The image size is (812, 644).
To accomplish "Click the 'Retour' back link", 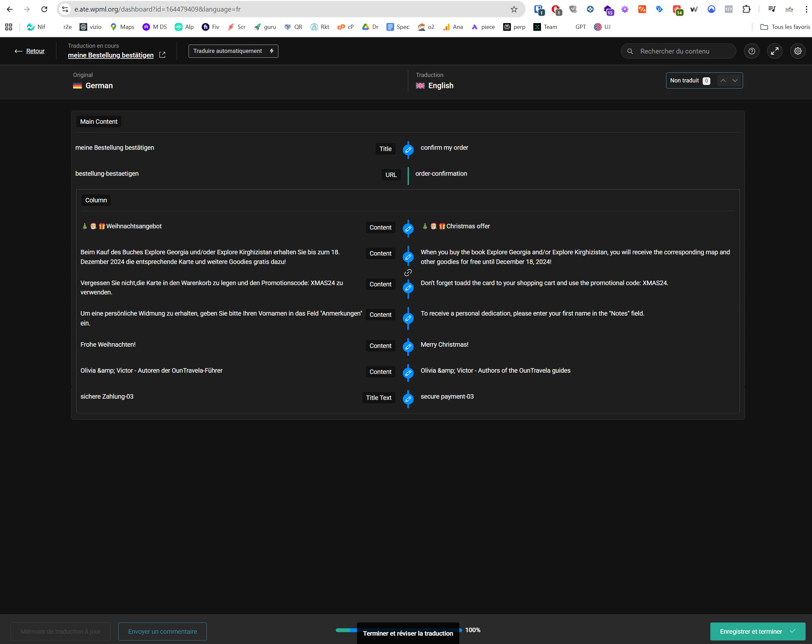I will pos(35,51).
